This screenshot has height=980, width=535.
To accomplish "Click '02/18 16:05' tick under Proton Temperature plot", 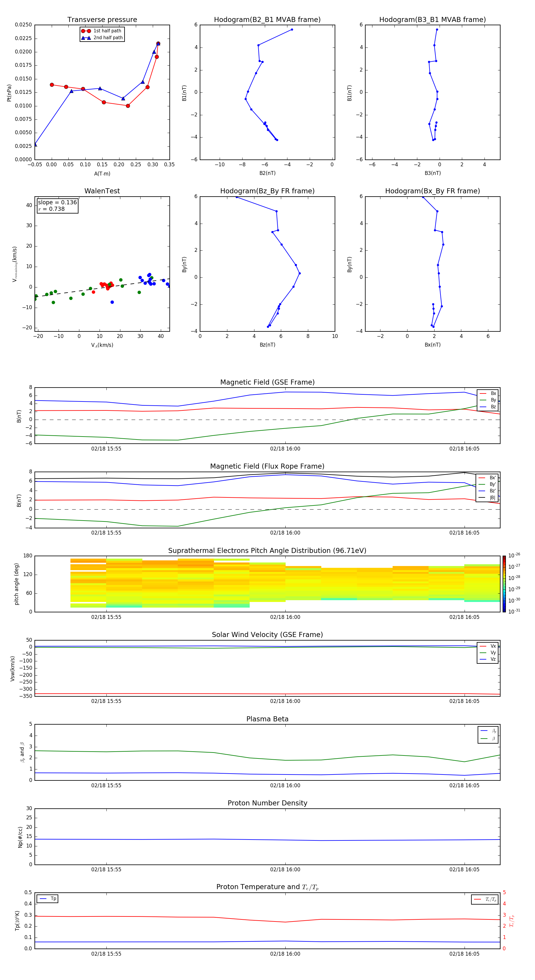I will 464,954.
